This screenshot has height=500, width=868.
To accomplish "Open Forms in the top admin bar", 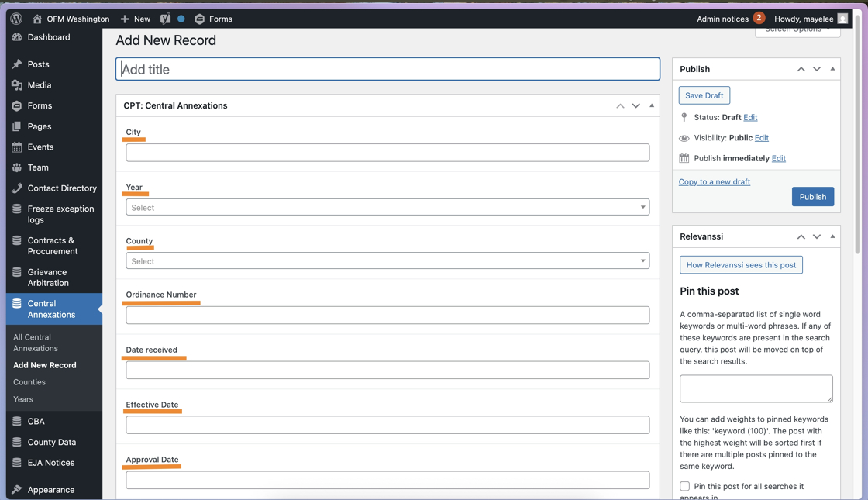I will click(x=214, y=19).
